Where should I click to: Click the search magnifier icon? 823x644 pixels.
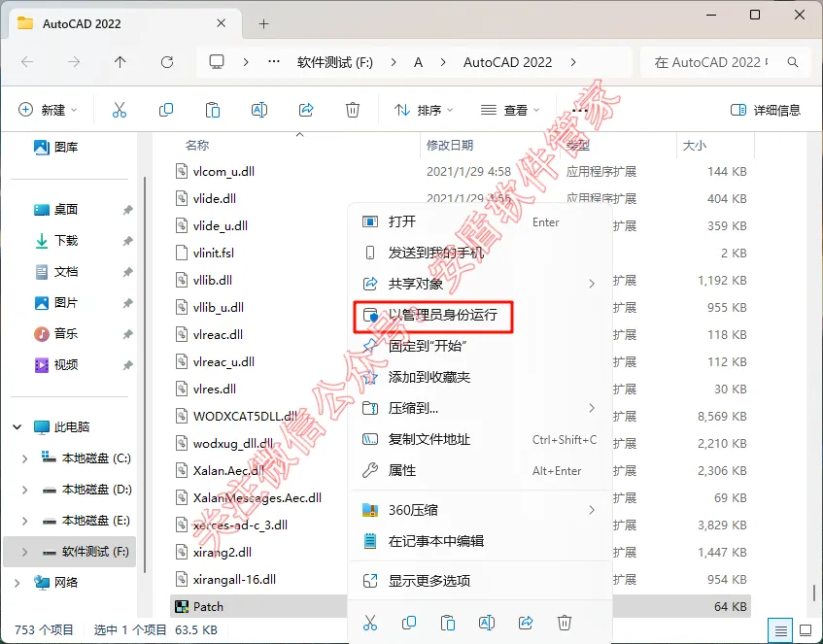tap(793, 62)
